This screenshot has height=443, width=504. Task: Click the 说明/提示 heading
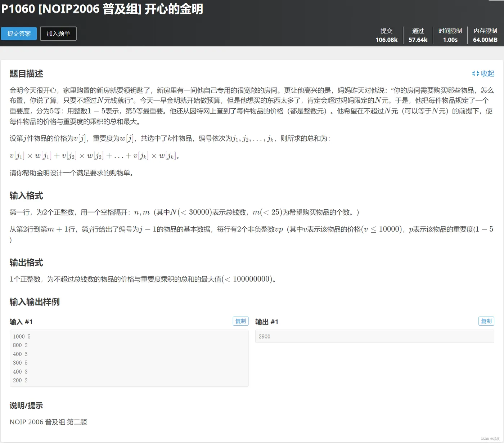pyautogui.click(x=26, y=406)
